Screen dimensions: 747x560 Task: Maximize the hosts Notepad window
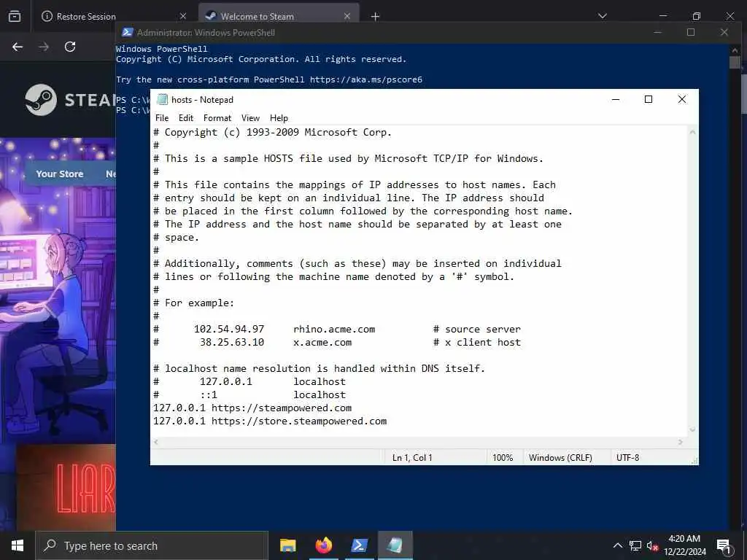pos(649,99)
